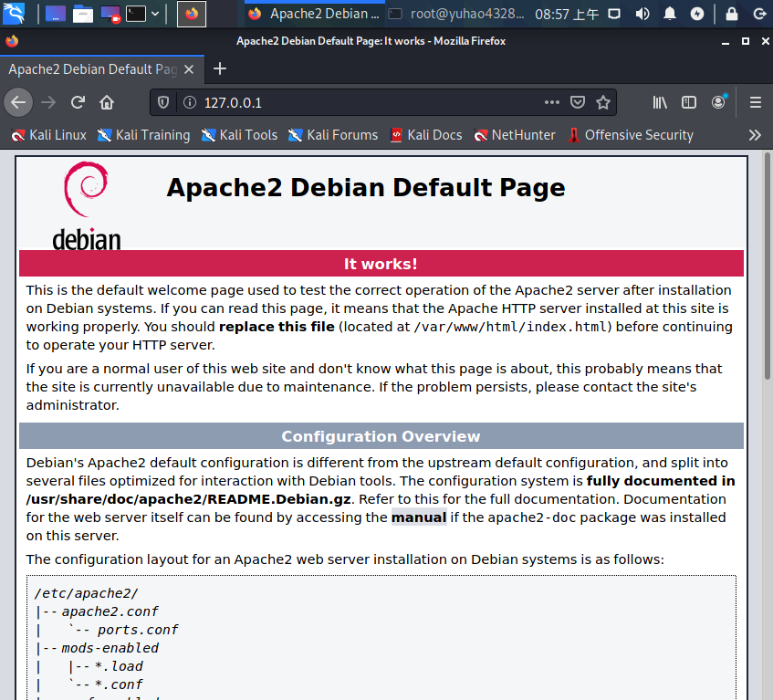Click the logout icon in the panel
Screen dimensions: 773x700
(759, 14)
